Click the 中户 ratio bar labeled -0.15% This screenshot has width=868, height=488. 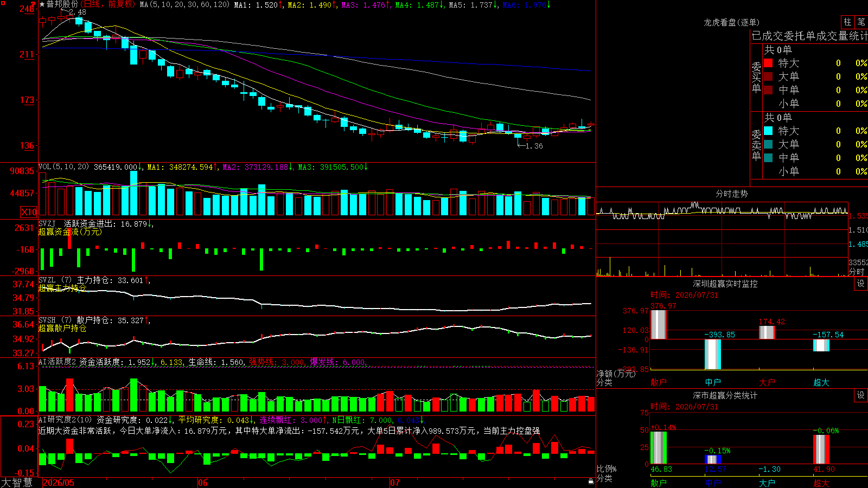713,459
